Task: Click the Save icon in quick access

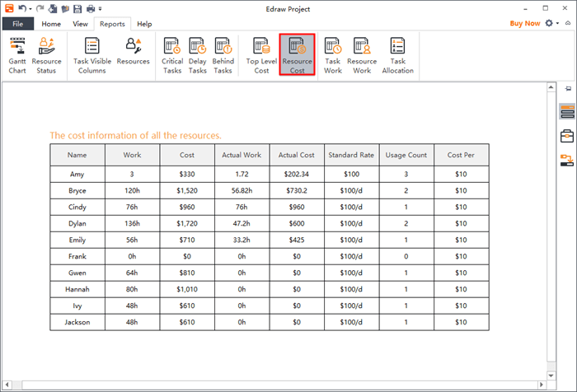Action: pyautogui.click(x=77, y=9)
